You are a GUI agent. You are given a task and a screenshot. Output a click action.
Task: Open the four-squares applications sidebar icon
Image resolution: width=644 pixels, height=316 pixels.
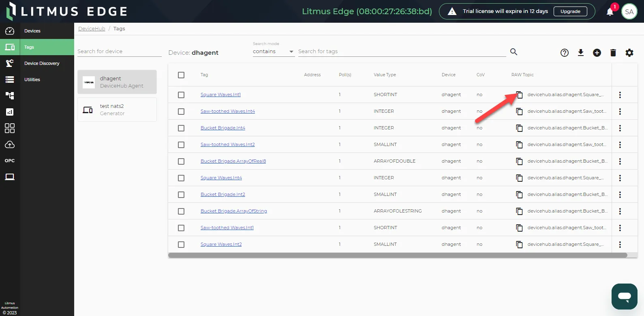10,128
